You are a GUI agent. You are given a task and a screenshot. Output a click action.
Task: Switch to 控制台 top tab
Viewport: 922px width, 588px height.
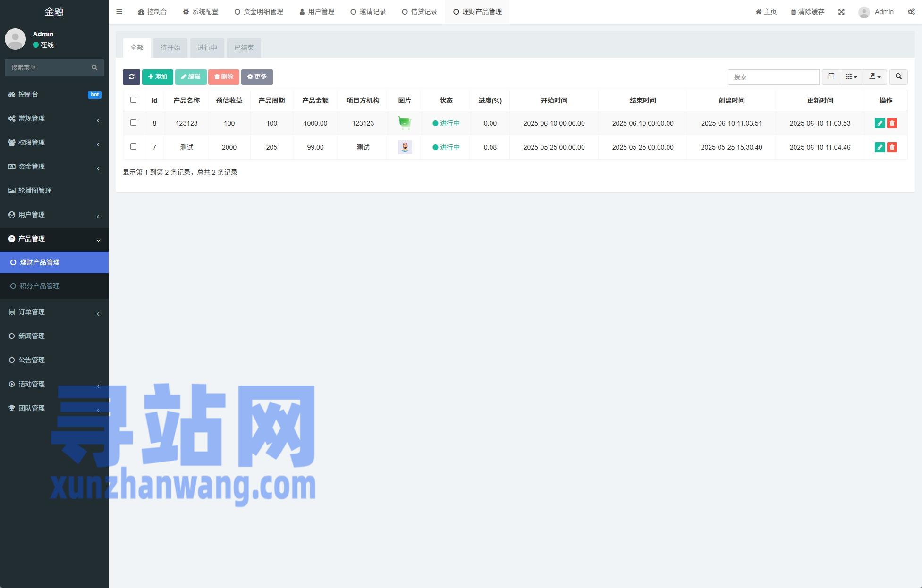tap(152, 12)
